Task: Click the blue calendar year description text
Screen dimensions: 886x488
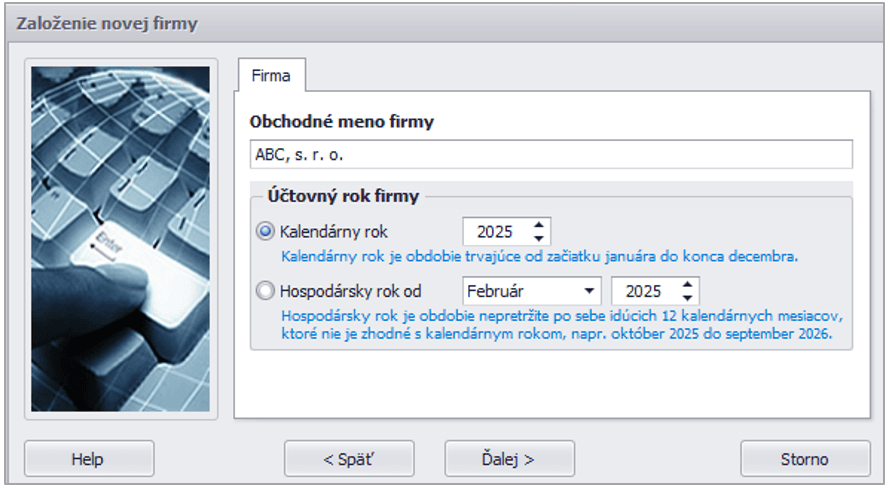Action: [539, 256]
